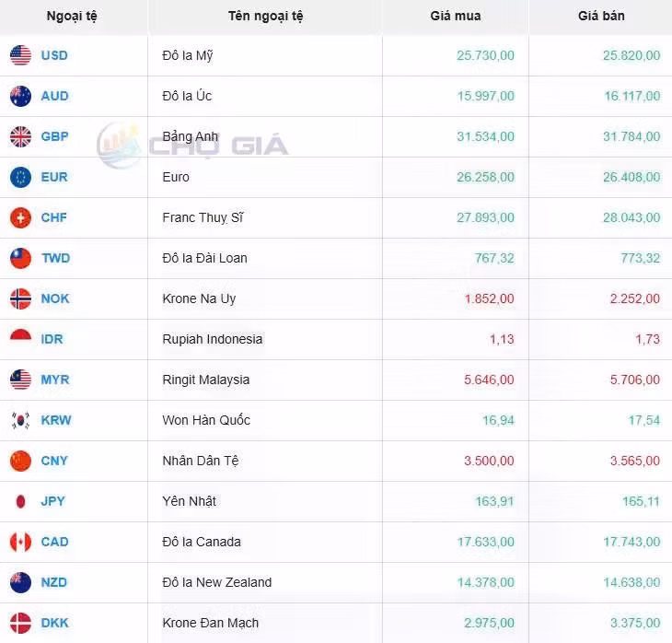Click the Giá bán column header
The image size is (672, 643).
click(601, 16)
